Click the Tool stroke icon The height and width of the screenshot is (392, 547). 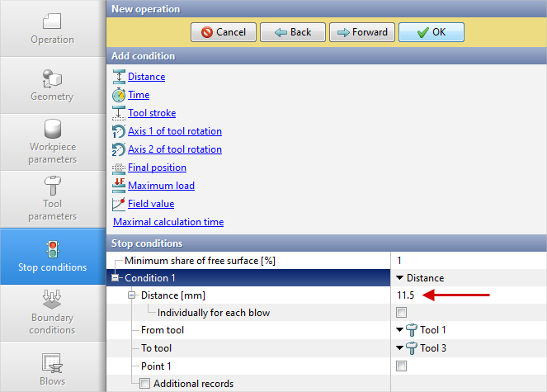pos(118,113)
